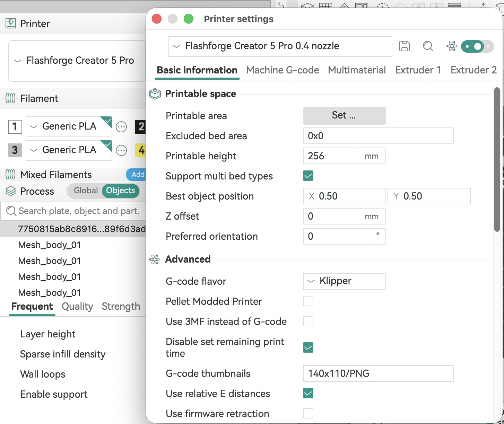This screenshot has height=424, width=504.
Task: Click the magnifier in the object search box
Action: (x=11, y=211)
